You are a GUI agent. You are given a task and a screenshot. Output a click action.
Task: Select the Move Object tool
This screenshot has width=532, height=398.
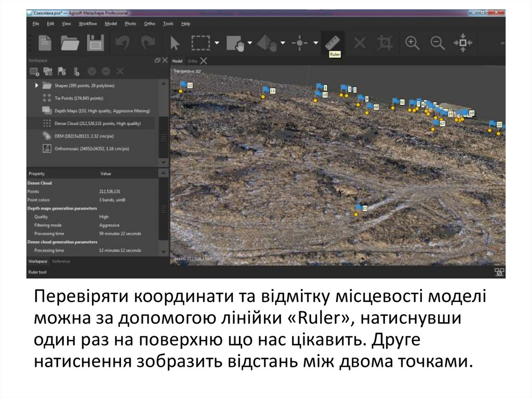pos(268,44)
